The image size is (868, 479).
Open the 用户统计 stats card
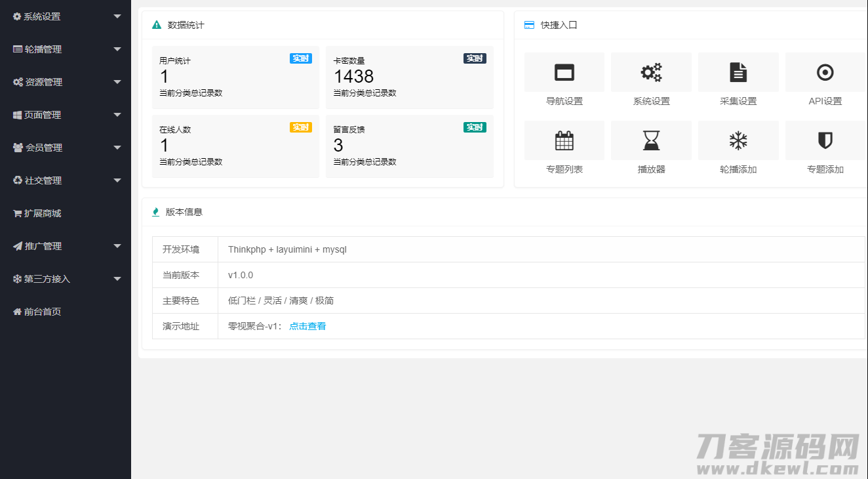[x=235, y=77]
